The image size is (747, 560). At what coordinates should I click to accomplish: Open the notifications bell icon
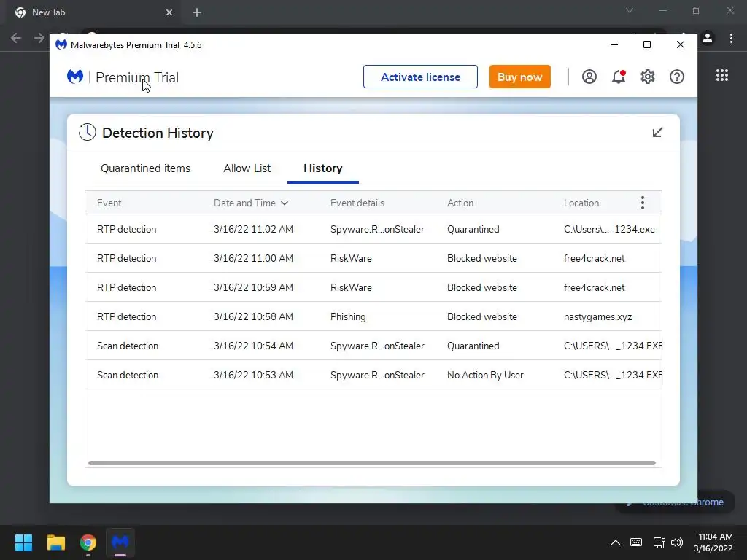pos(619,77)
